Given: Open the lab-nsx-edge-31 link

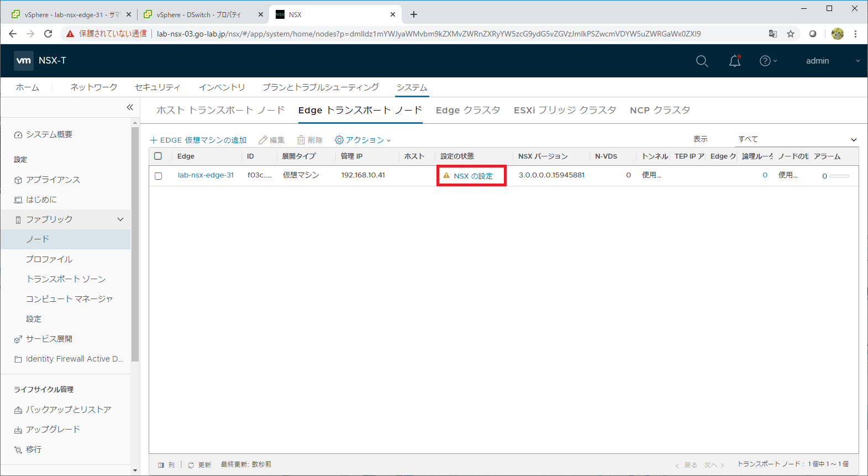Looking at the screenshot, I should click(206, 175).
